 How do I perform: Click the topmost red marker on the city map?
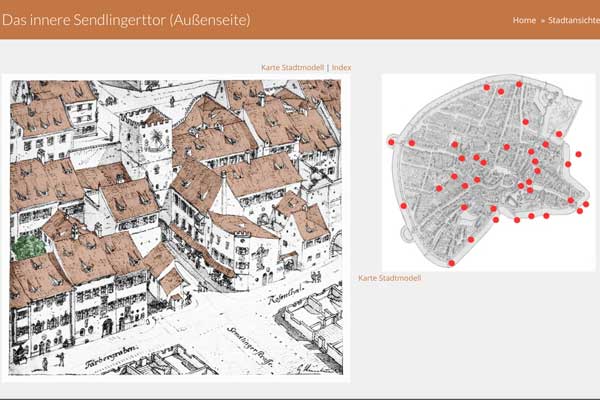pos(519,84)
